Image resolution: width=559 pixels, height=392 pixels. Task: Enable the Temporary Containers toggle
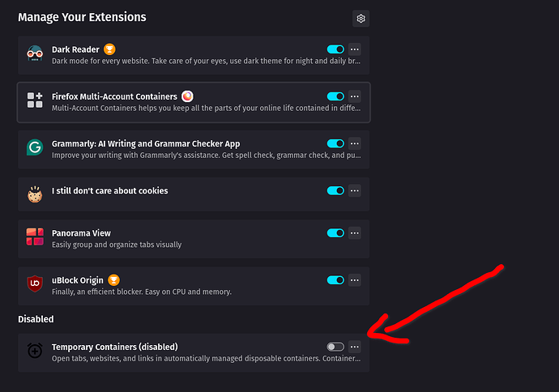coord(335,347)
